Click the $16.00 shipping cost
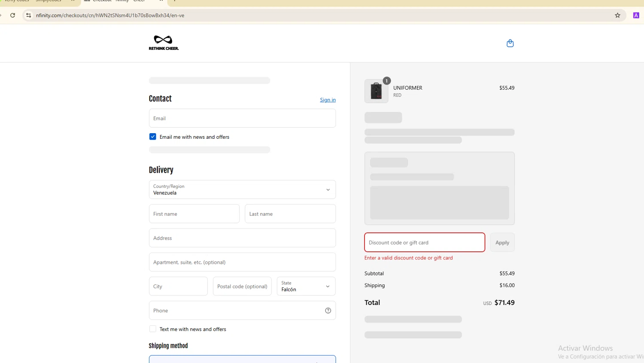Viewport: 644px width, 363px height. click(x=507, y=285)
